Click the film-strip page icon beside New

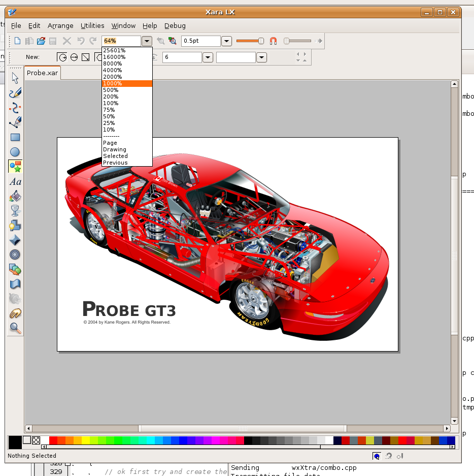coord(29,41)
